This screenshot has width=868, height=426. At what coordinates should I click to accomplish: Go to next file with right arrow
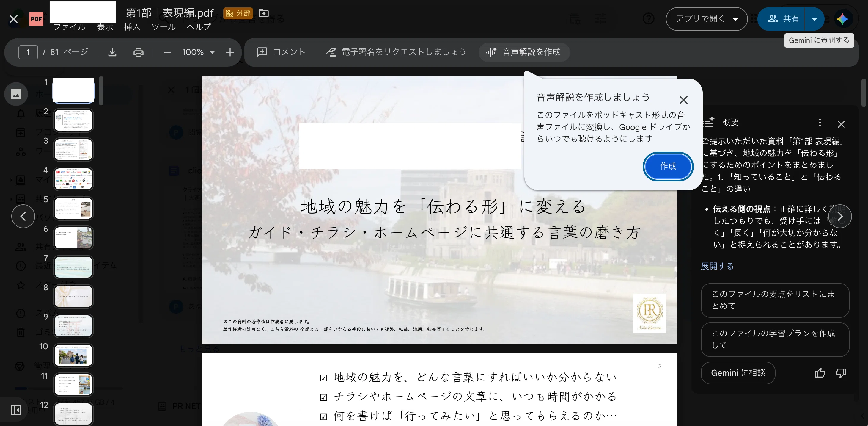click(840, 216)
